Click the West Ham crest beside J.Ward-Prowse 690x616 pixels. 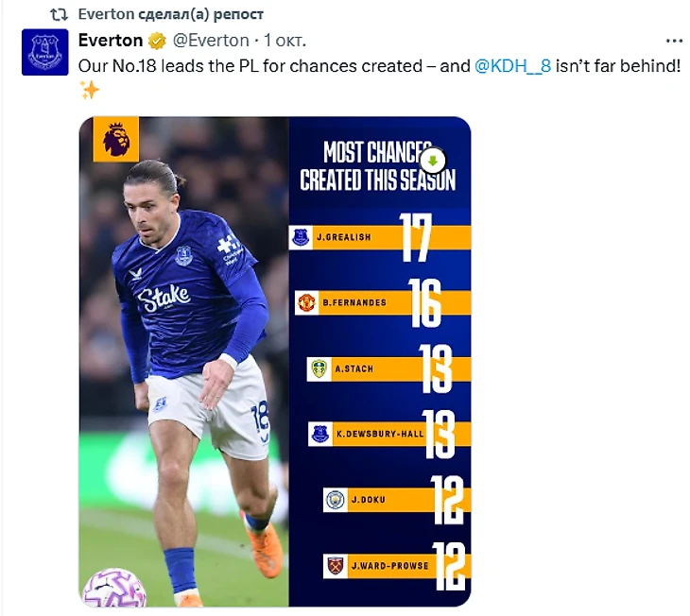pos(336,565)
